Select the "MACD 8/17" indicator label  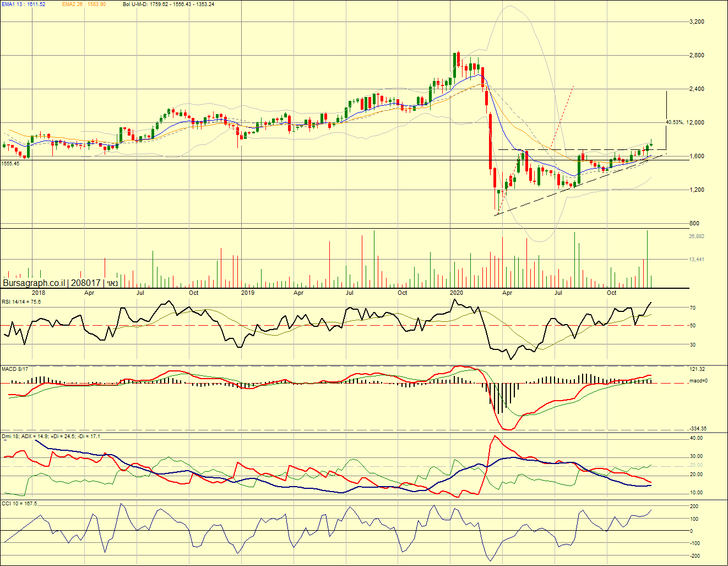tap(15, 369)
